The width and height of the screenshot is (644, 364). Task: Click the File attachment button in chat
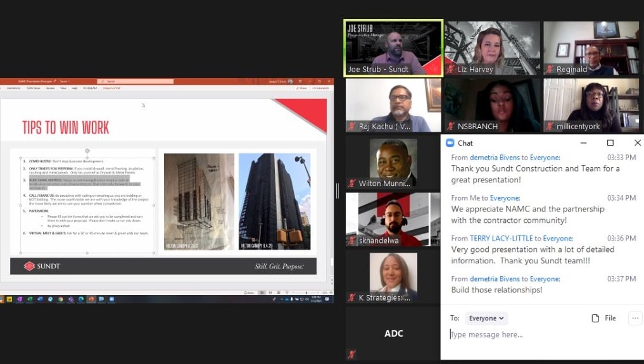coord(603,318)
